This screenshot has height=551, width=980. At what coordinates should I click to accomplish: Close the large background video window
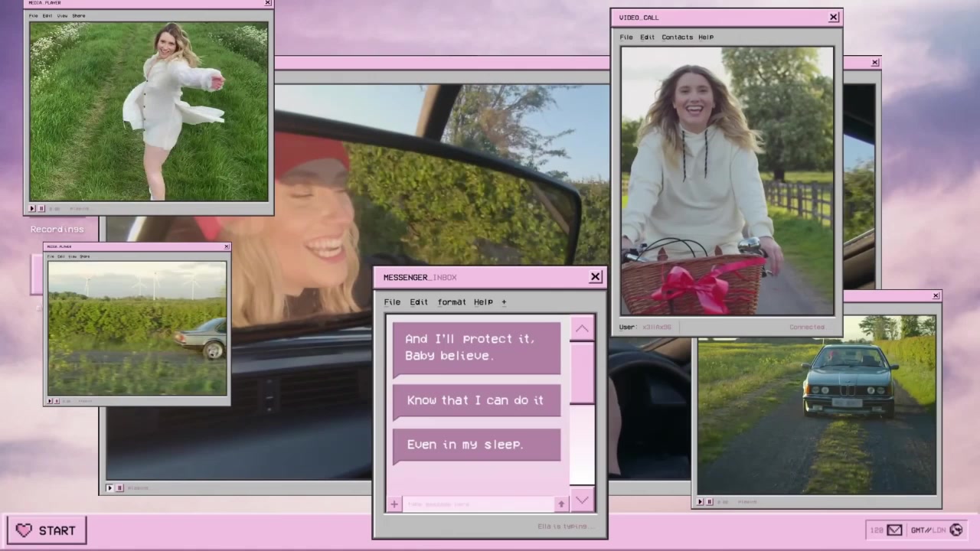tap(875, 63)
